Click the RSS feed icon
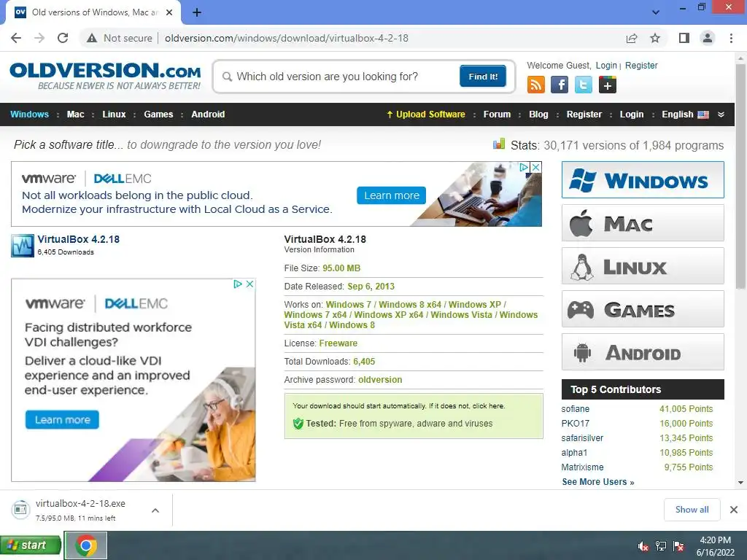 (x=536, y=85)
